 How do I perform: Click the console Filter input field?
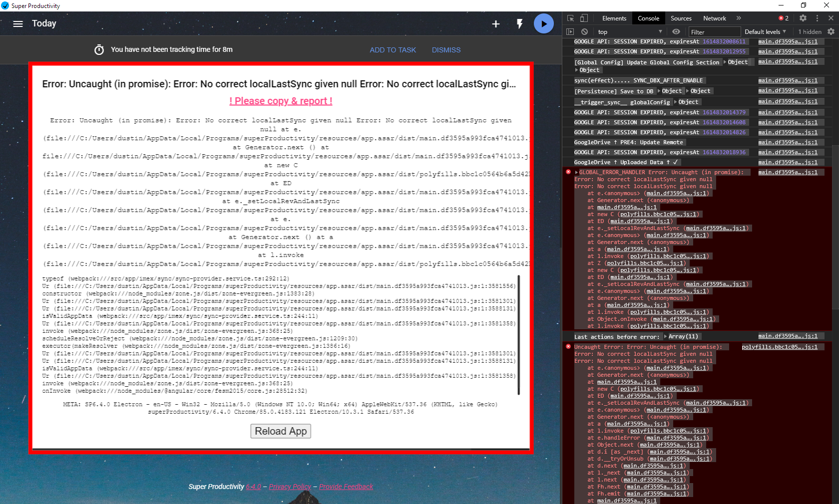click(714, 31)
